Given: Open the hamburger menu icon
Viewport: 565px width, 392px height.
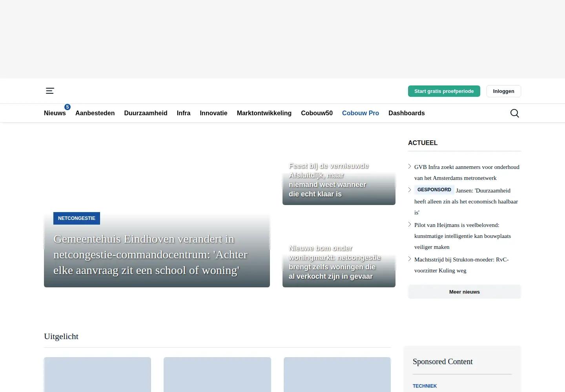Looking at the screenshot, I should click(x=50, y=91).
